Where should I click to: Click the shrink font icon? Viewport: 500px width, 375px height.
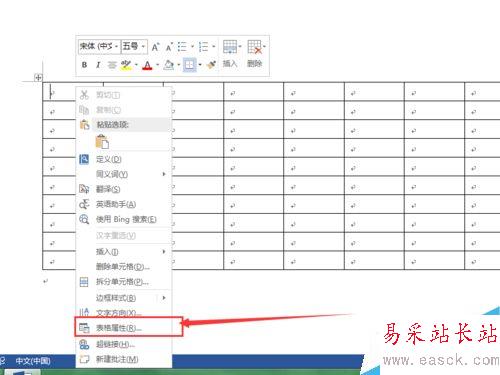[169, 47]
